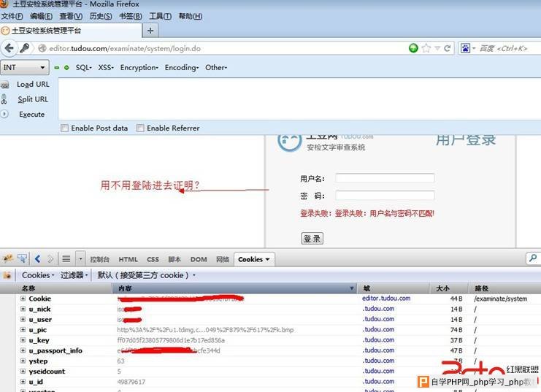Open the 工具(T) menu
Screen dimensions: 541x392
tap(161, 16)
